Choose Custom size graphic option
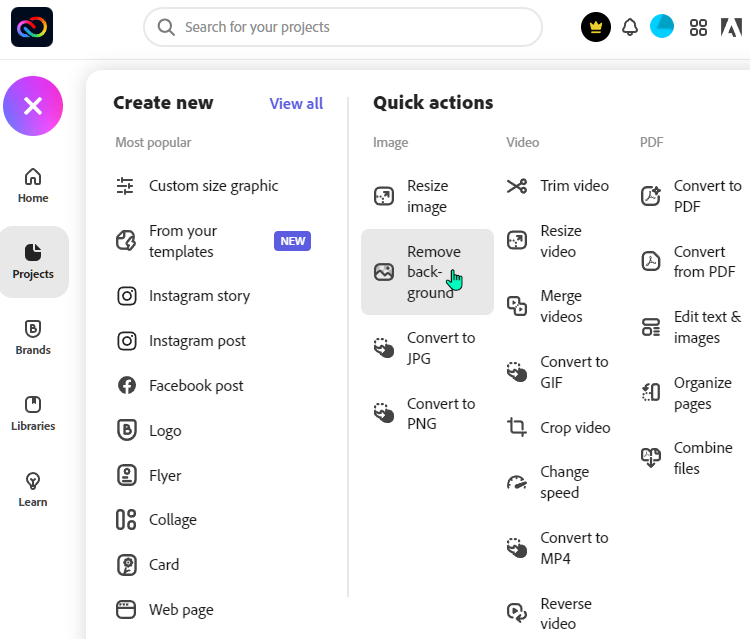 point(197,186)
